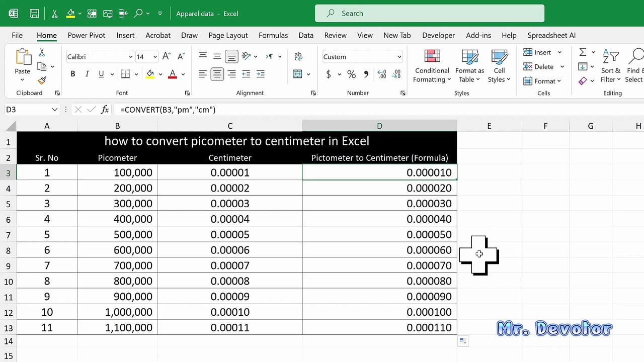644x362 pixels.
Task: Toggle Italic formatting
Action: [87, 74]
